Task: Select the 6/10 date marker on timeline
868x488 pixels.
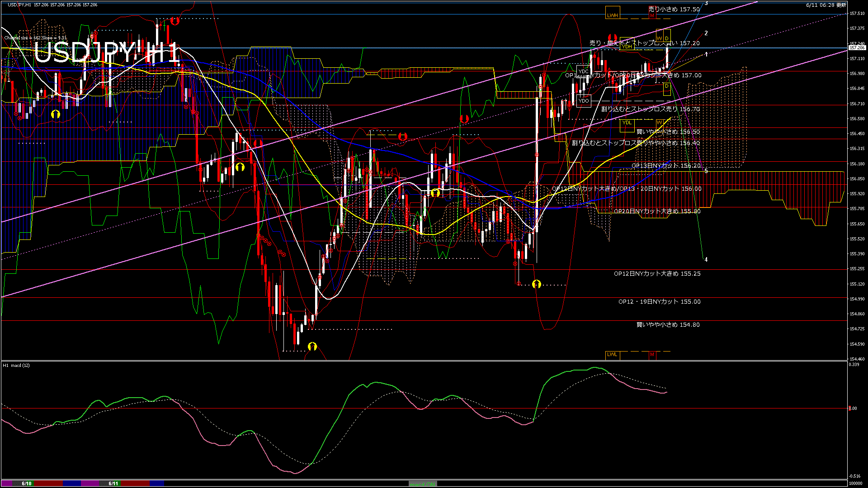Action: 27,483
